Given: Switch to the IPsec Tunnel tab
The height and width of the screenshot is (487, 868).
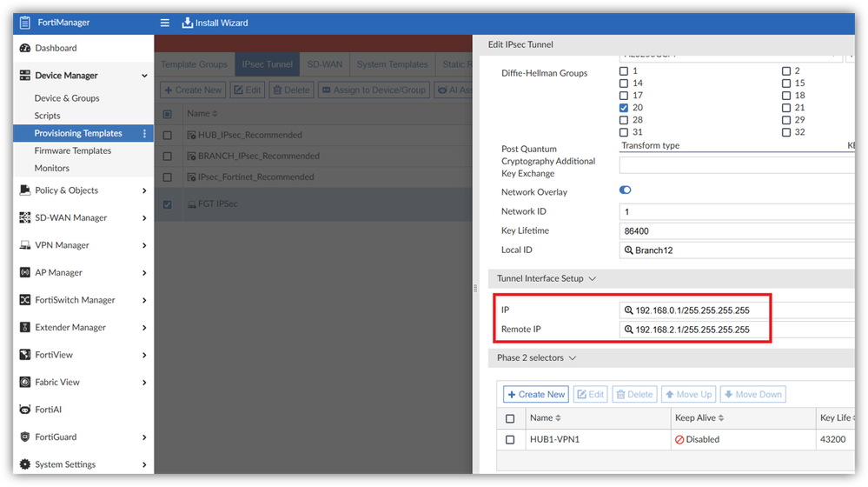Looking at the screenshot, I should click(268, 64).
